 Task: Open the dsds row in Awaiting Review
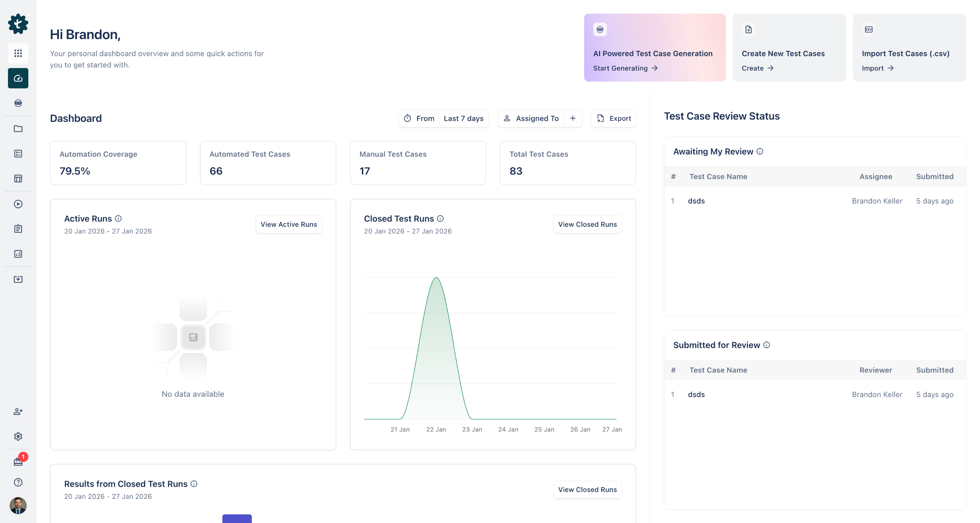click(696, 201)
